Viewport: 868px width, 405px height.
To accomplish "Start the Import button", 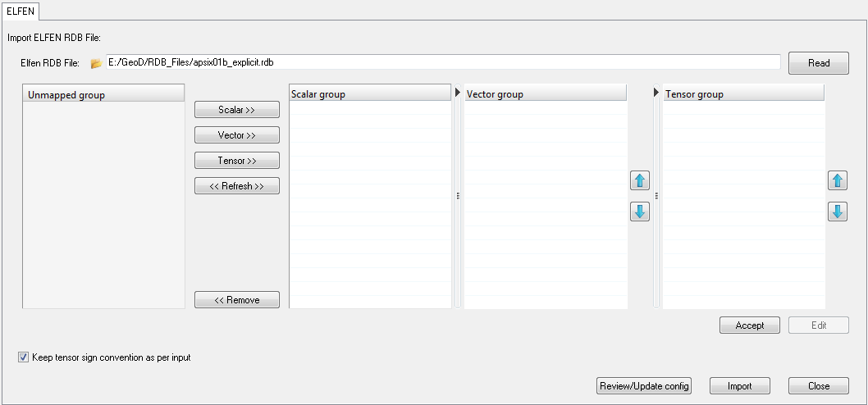I will pos(739,385).
